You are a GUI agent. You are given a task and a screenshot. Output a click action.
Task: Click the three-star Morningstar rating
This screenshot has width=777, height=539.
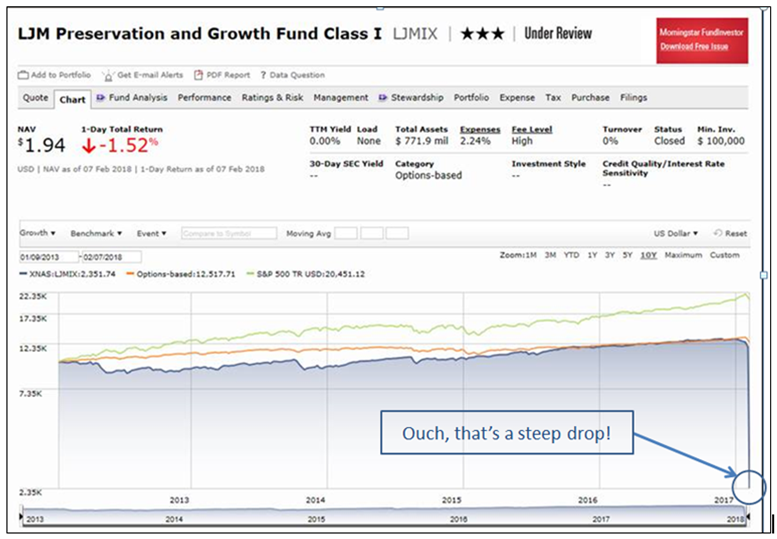pyautogui.click(x=482, y=34)
